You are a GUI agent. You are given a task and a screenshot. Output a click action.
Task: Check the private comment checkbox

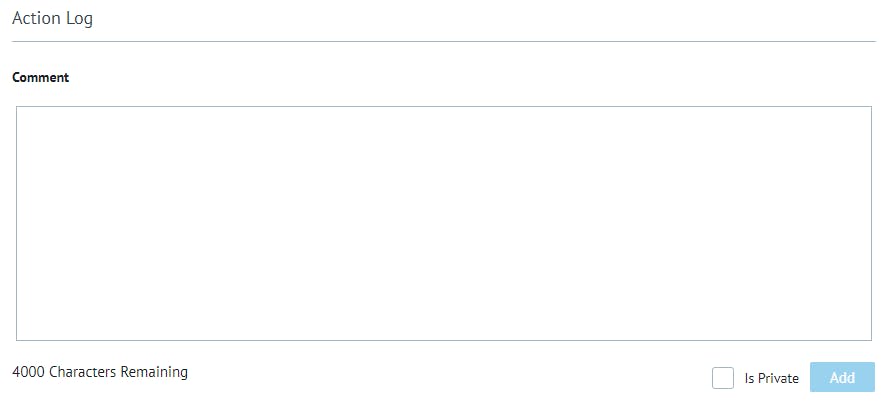(723, 378)
